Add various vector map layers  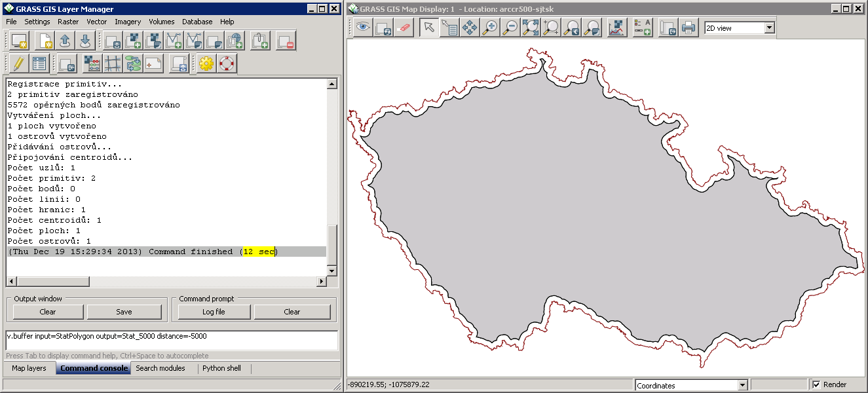[194, 41]
